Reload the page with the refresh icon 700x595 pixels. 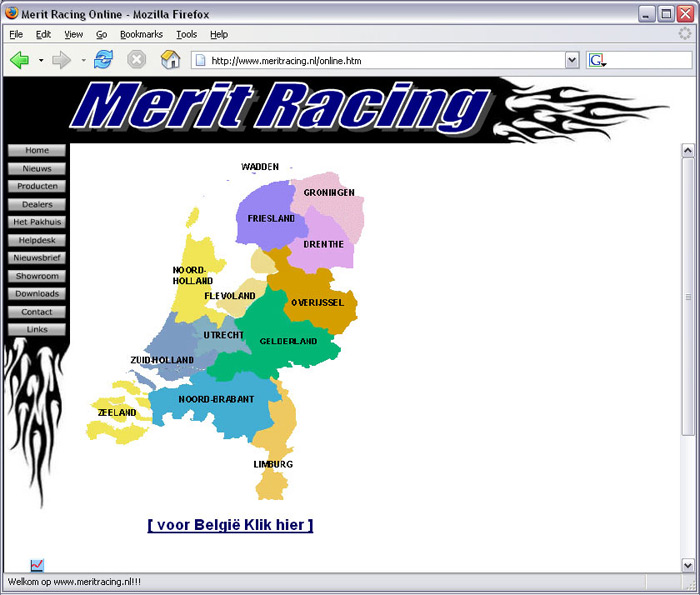tap(104, 59)
